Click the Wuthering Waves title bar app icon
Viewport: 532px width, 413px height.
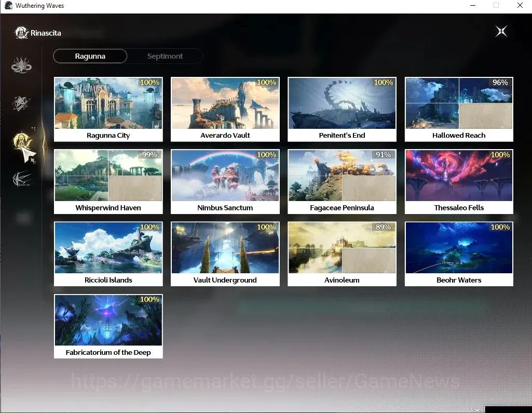pos(8,5)
